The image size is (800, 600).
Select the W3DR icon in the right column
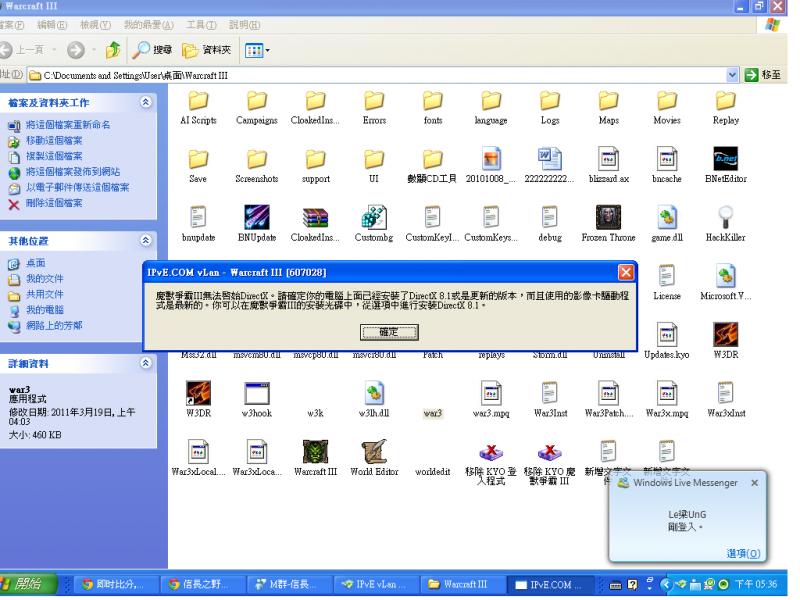(x=725, y=335)
